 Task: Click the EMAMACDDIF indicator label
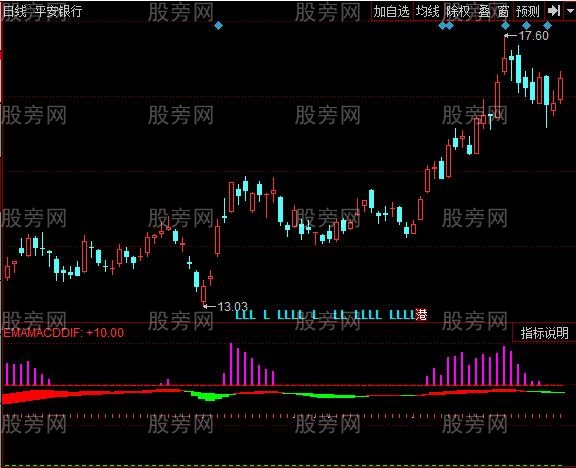[41, 333]
